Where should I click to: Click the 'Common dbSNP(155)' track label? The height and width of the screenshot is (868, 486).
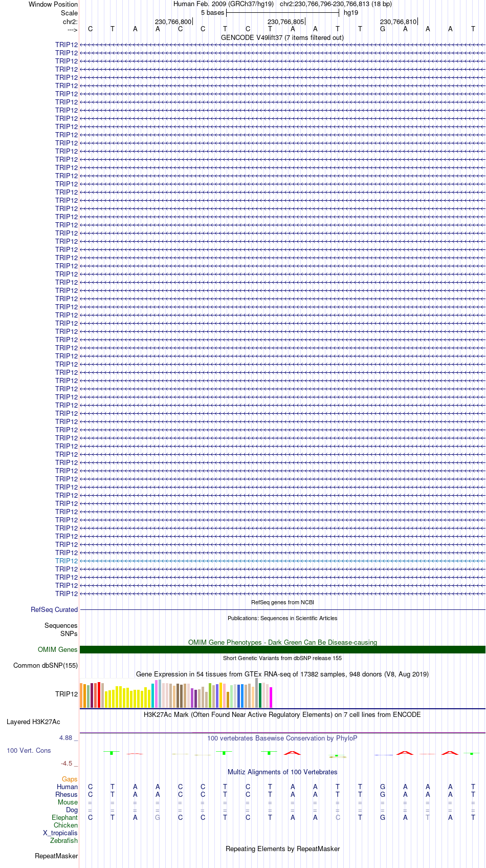tap(46, 666)
